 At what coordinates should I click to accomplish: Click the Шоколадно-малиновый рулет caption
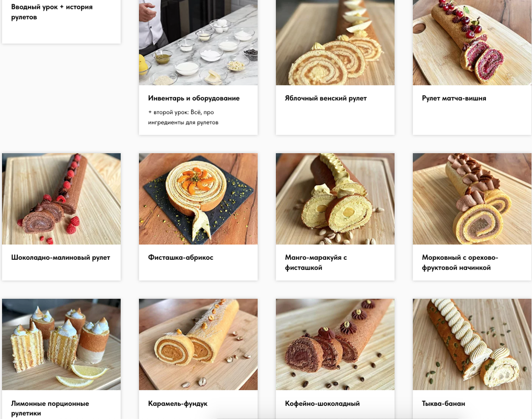61,258
